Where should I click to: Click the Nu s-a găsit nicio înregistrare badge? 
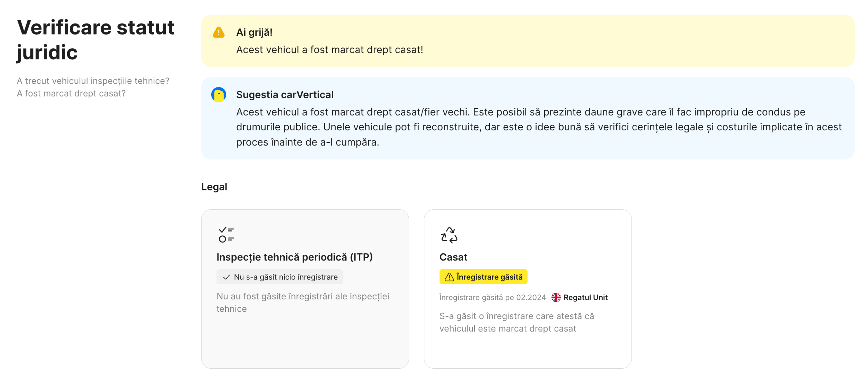[x=279, y=277]
